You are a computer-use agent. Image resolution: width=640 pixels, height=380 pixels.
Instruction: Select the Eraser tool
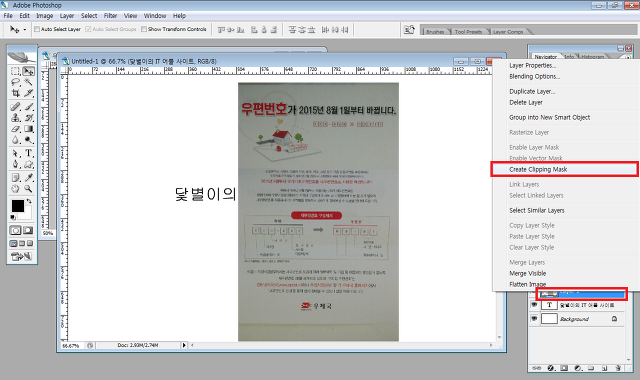(16, 129)
